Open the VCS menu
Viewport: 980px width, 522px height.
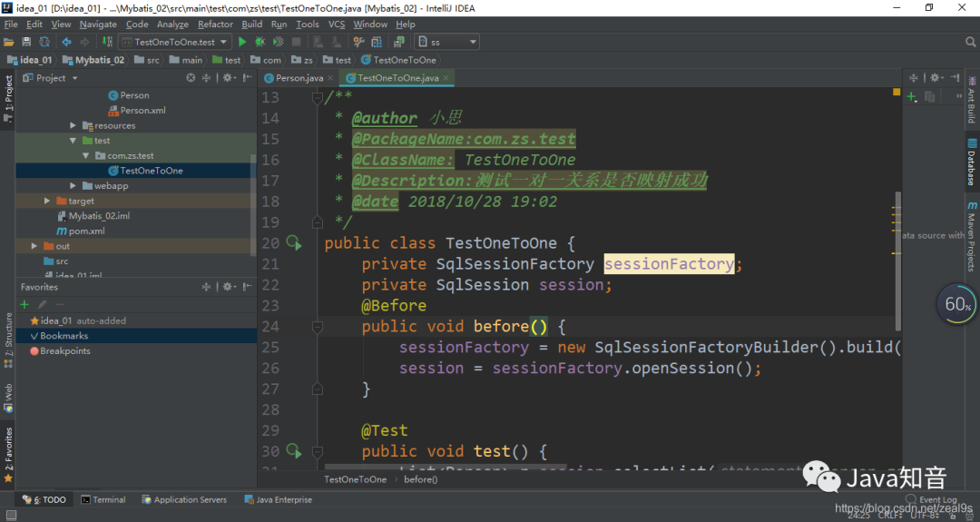click(337, 24)
